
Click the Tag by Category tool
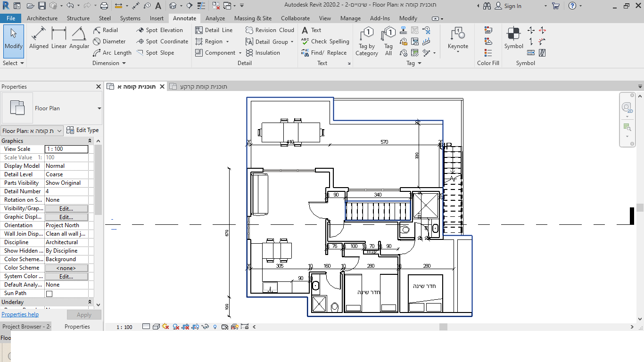367,41
